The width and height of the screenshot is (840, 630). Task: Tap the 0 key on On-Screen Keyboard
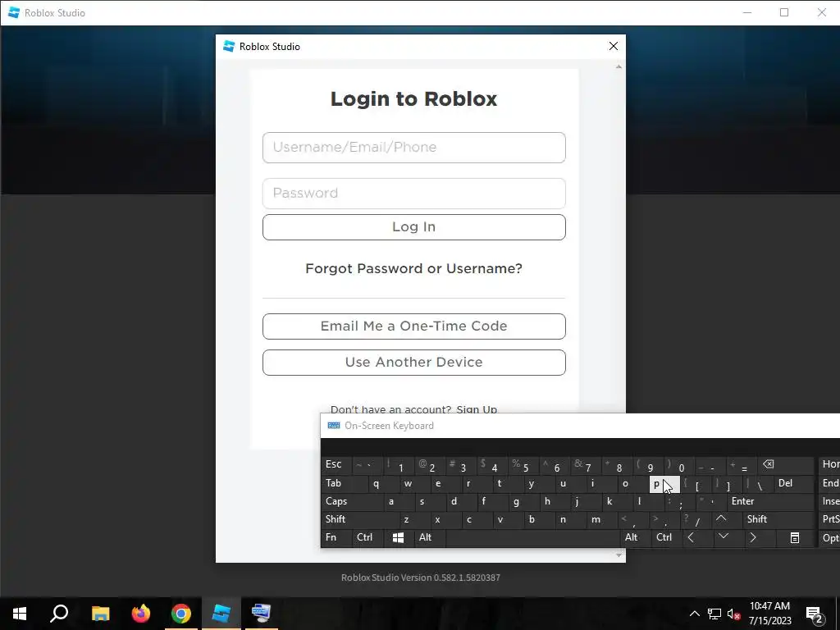click(679, 464)
